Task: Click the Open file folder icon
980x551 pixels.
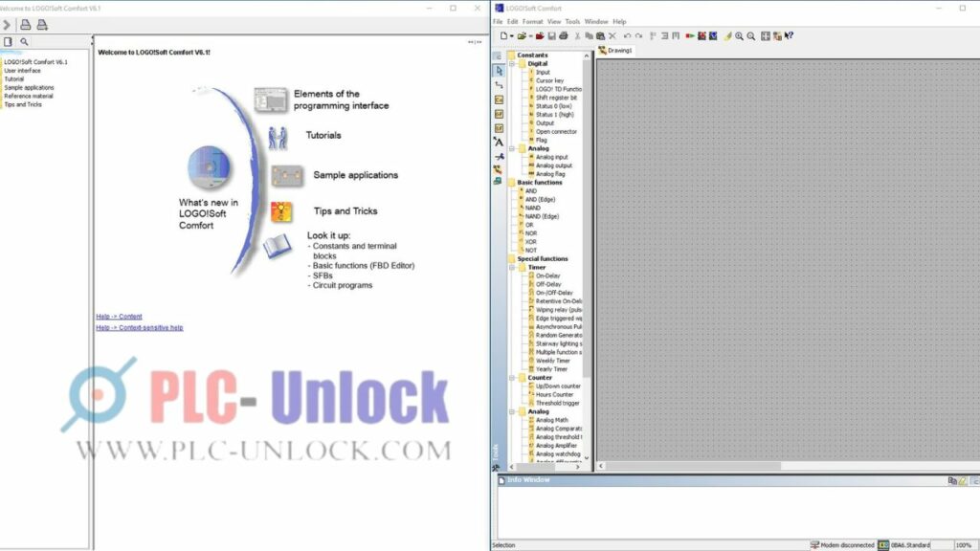Action: (522, 36)
